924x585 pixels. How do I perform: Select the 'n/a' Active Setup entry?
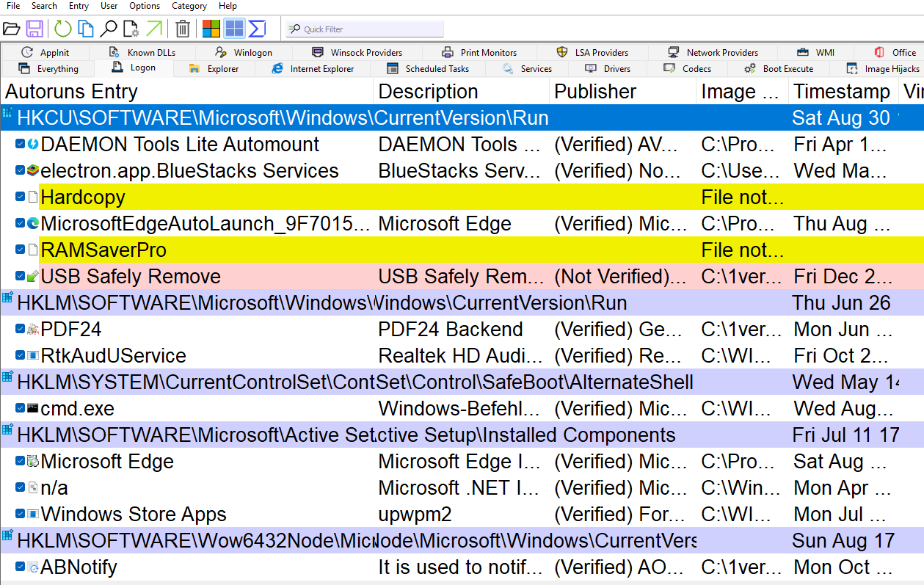[x=54, y=488]
